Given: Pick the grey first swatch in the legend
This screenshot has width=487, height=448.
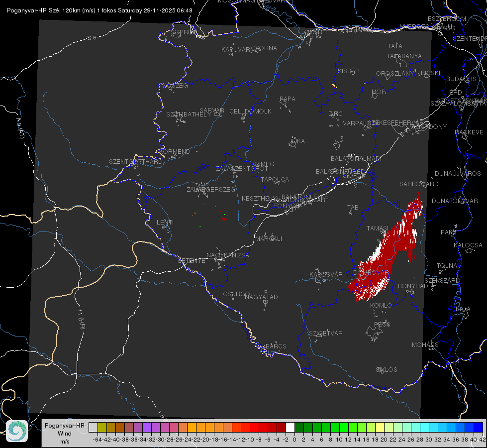Looking at the screenshot, I should (93, 428).
